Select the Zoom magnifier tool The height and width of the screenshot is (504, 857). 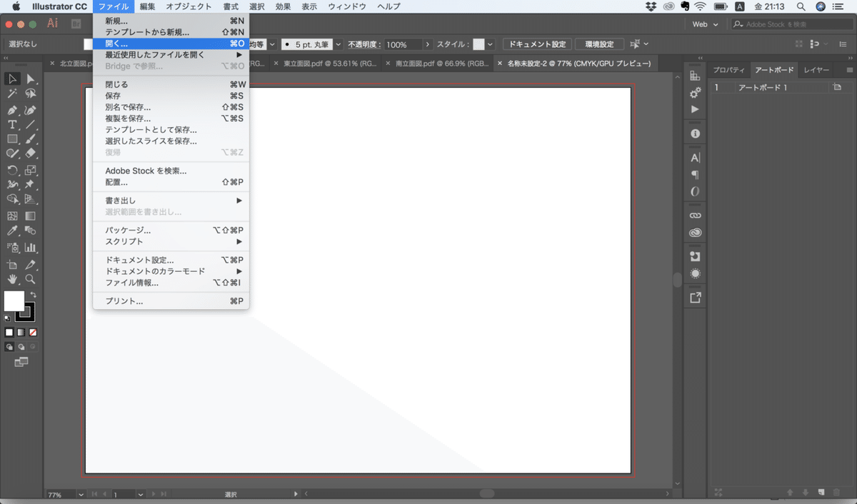click(30, 279)
